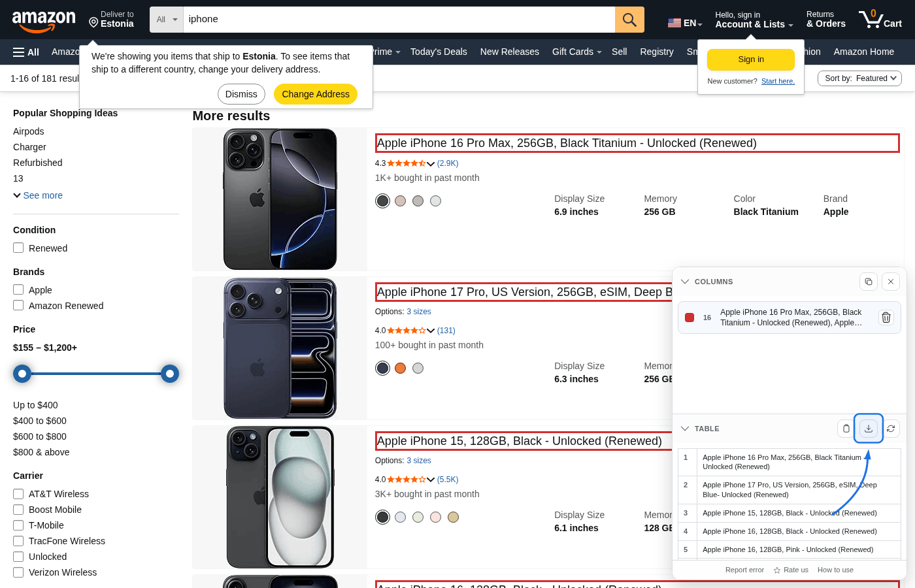Image resolution: width=915 pixels, height=588 pixels.
Task: Filter by price $800 & above
Action: (41, 452)
